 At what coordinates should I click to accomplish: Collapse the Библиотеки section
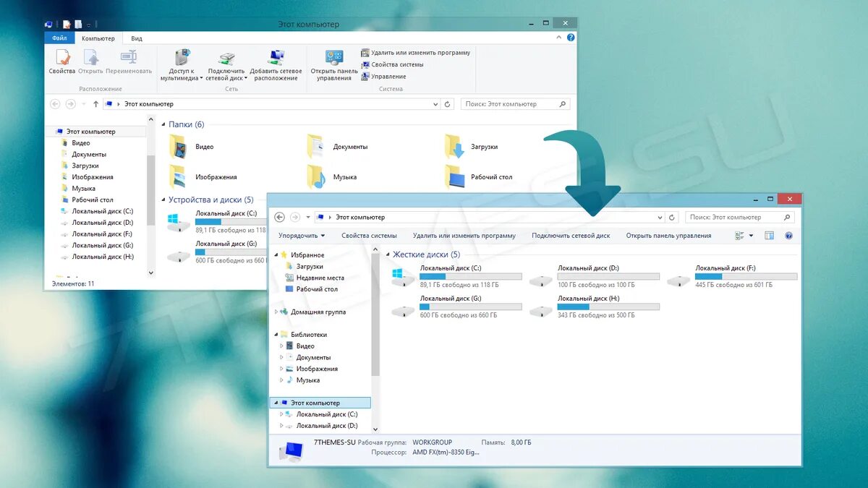click(276, 335)
